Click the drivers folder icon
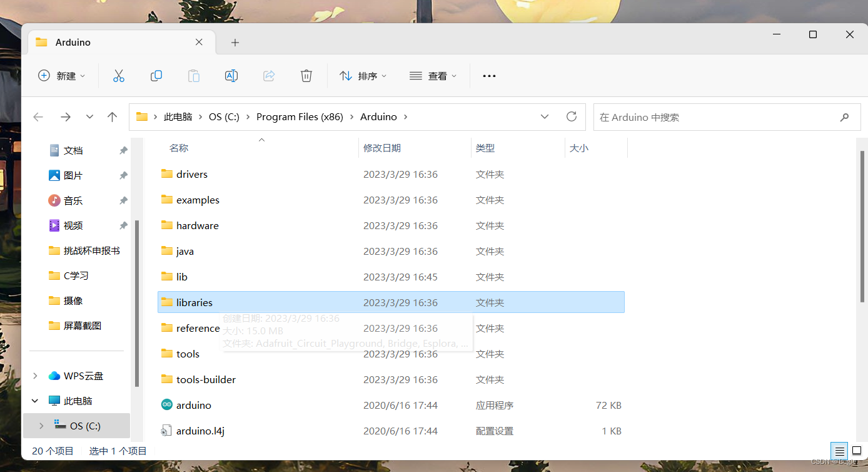Image resolution: width=868 pixels, height=472 pixels. [x=166, y=174]
